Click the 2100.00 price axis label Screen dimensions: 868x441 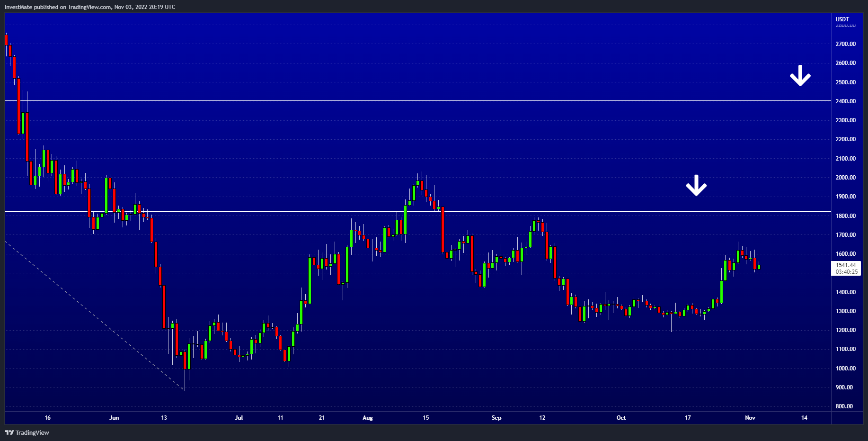click(x=846, y=159)
